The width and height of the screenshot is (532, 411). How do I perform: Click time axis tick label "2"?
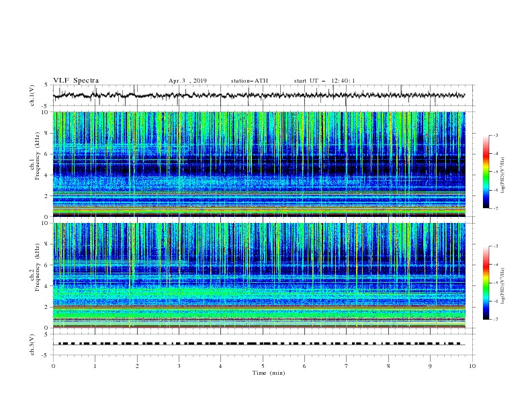(x=137, y=366)
